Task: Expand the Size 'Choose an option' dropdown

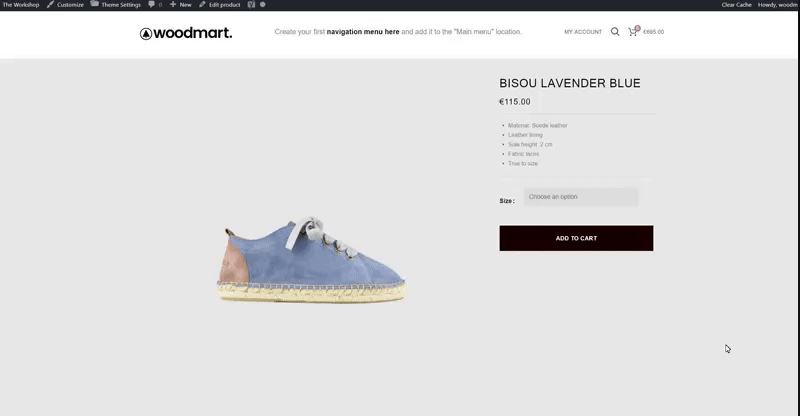Action: click(x=581, y=197)
